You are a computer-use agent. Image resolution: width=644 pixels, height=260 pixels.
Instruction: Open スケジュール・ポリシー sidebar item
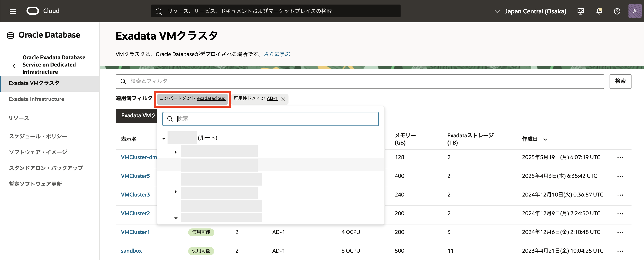[38, 136]
